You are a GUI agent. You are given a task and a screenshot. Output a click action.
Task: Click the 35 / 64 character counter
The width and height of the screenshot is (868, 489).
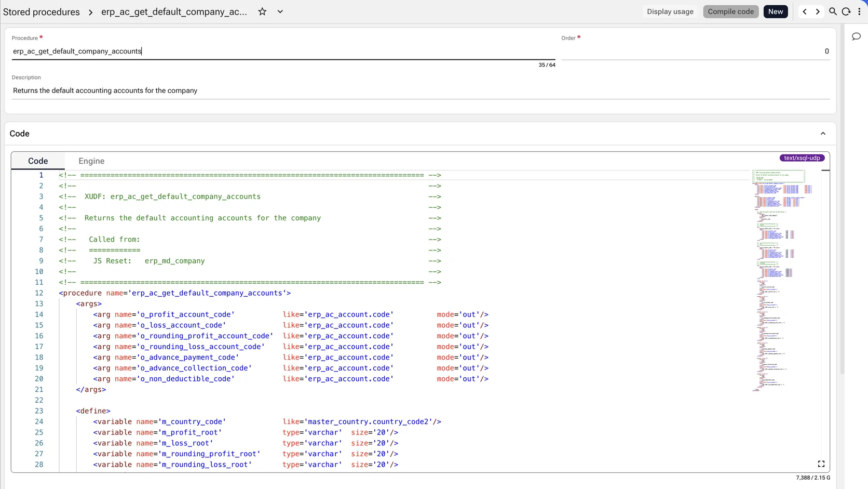tap(547, 65)
